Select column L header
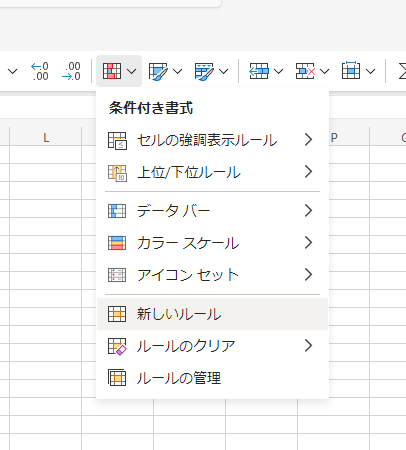 [46, 137]
